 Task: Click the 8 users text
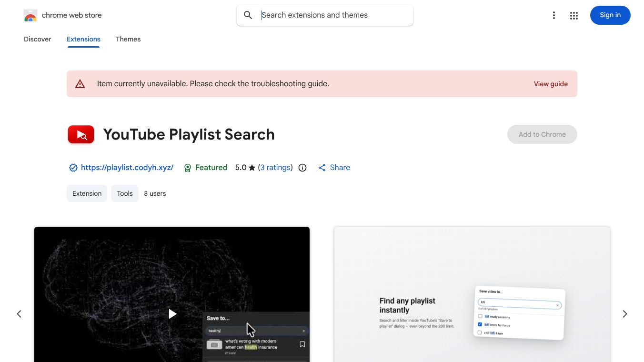pyautogui.click(x=155, y=193)
